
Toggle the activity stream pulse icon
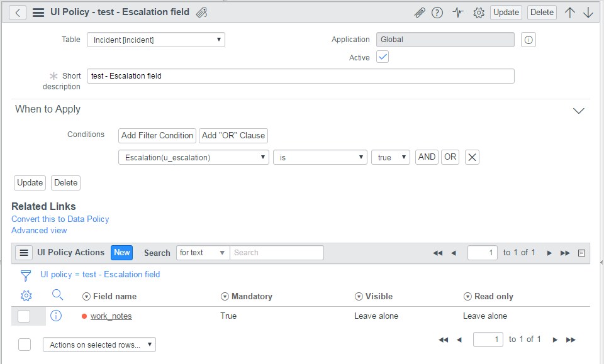click(458, 13)
